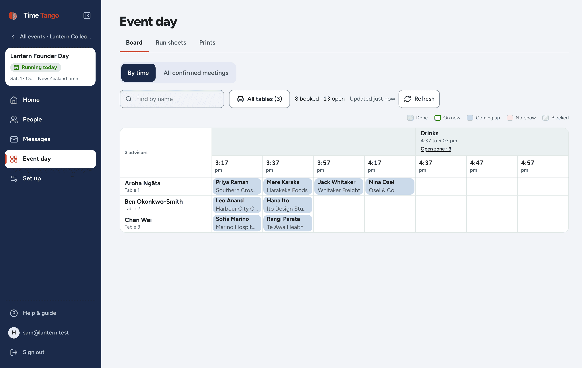Image resolution: width=588 pixels, height=368 pixels.
Task: Open Rangi Parata meeting card
Action: click(288, 223)
